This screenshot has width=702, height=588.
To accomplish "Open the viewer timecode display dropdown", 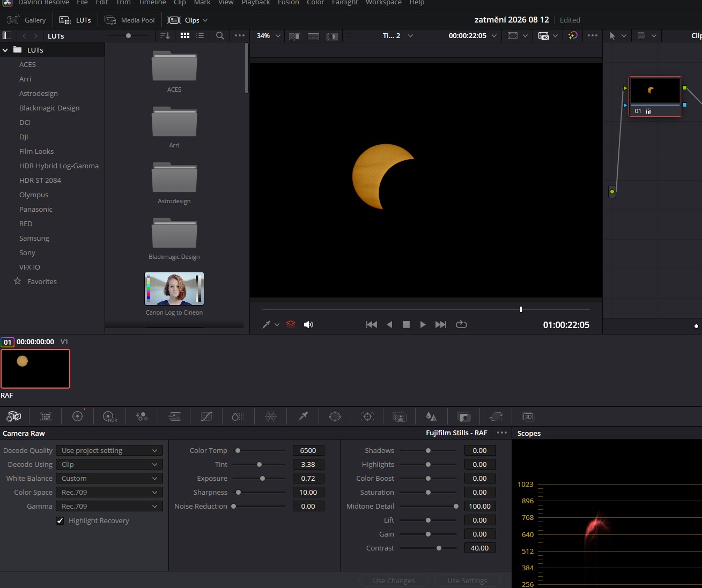I will 494,35.
